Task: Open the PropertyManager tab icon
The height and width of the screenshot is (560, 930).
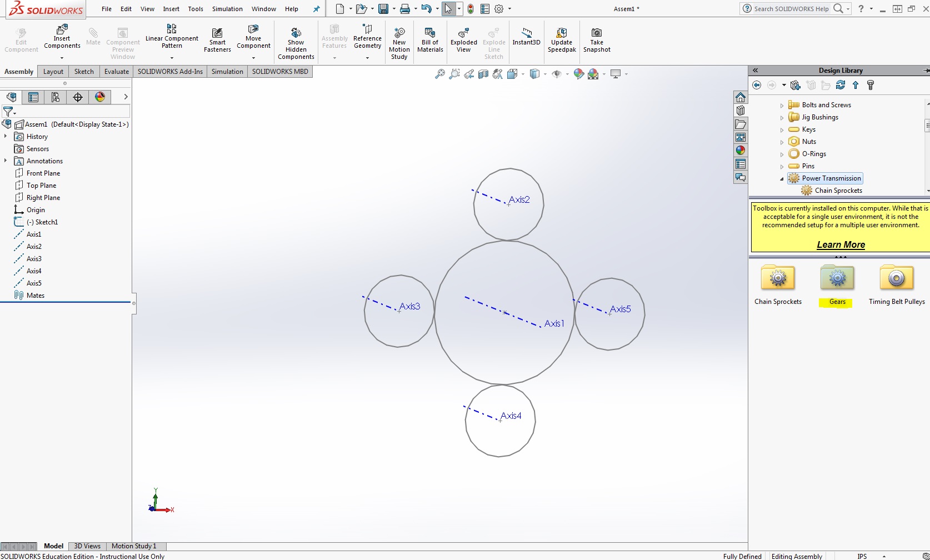Action: (33, 97)
